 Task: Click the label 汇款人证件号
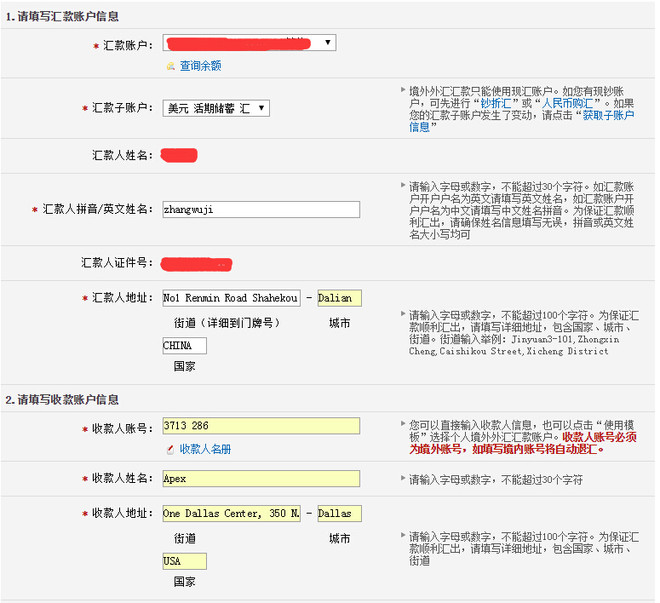coord(117,263)
